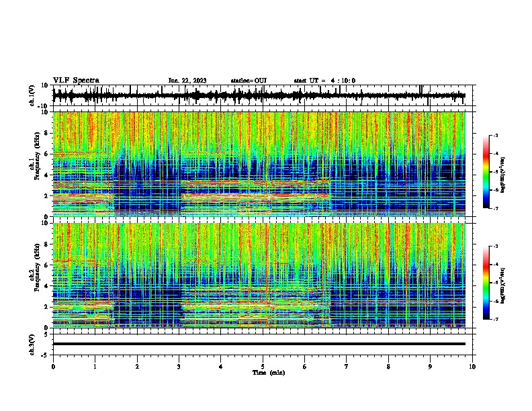Select the "Time (min)" axis label
Viewport: 532px width, 411px height.
(x=269, y=373)
